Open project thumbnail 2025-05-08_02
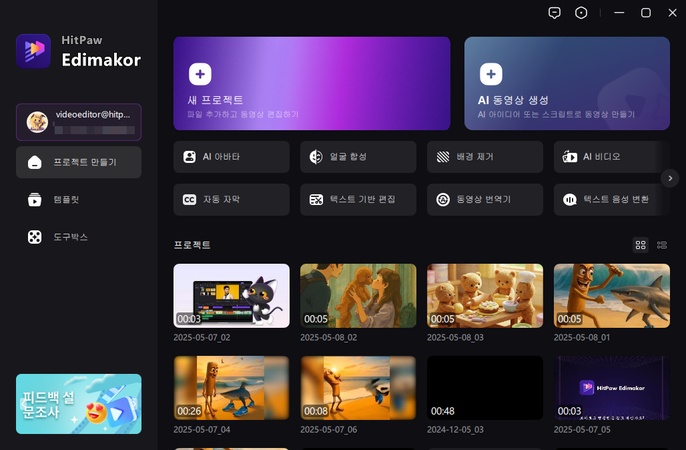 (x=358, y=296)
